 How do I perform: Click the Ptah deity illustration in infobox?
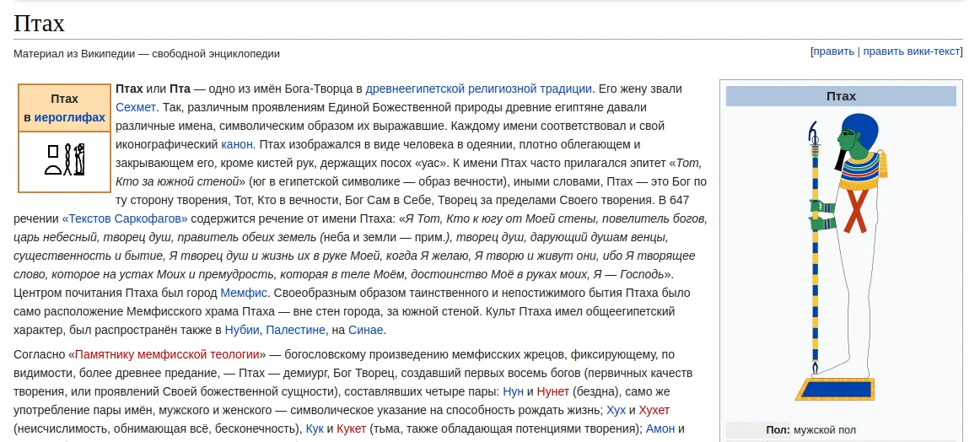[841, 257]
